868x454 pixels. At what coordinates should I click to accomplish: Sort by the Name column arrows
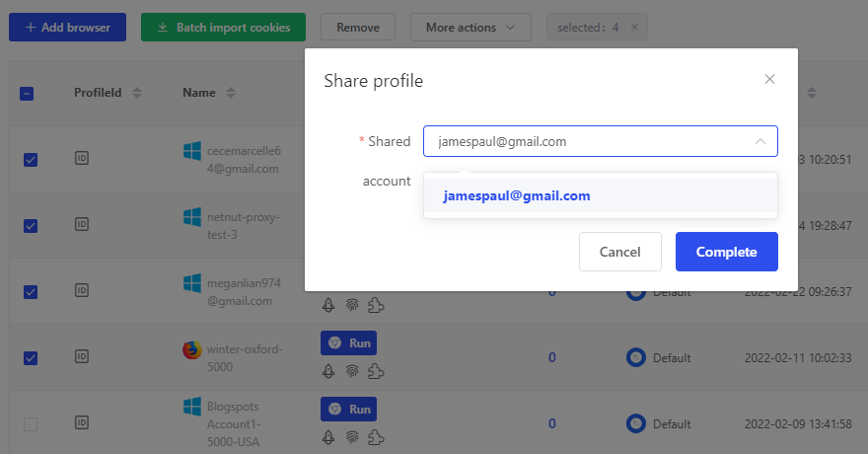(231, 93)
